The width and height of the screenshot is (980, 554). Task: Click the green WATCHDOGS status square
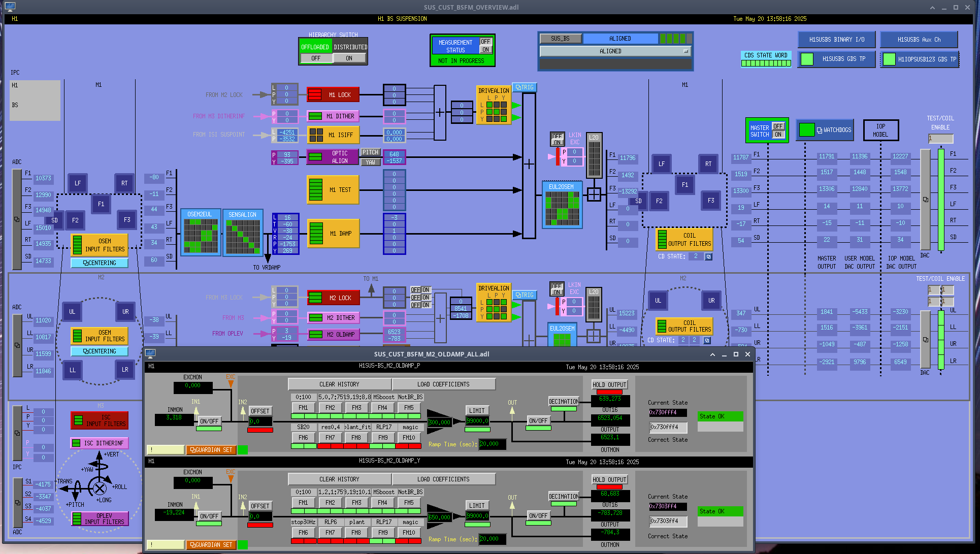[806, 130]
